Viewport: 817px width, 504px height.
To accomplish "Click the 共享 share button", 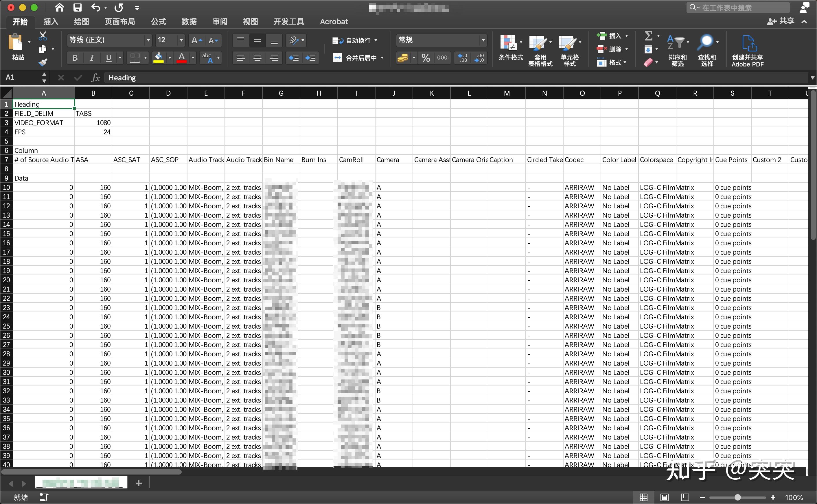I will point(781,21).
